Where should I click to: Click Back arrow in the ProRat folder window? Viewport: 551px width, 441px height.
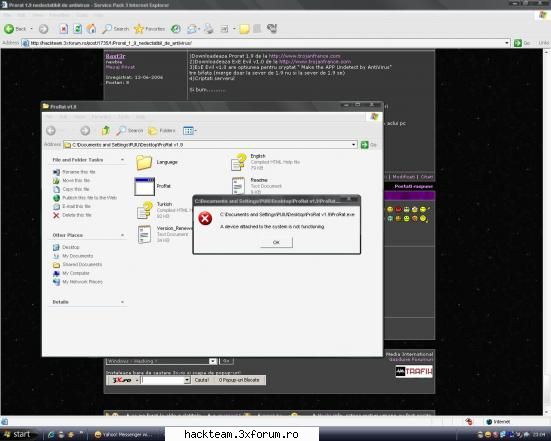[x=51, y=131]
